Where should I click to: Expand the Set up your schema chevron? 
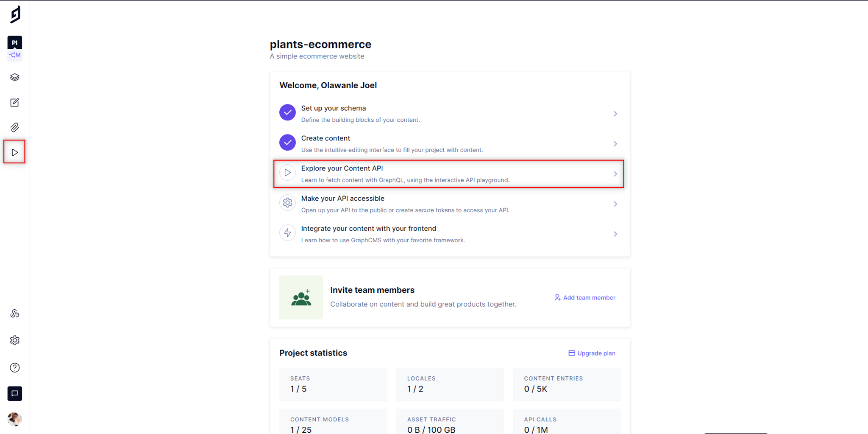click(x=615, y=114)
